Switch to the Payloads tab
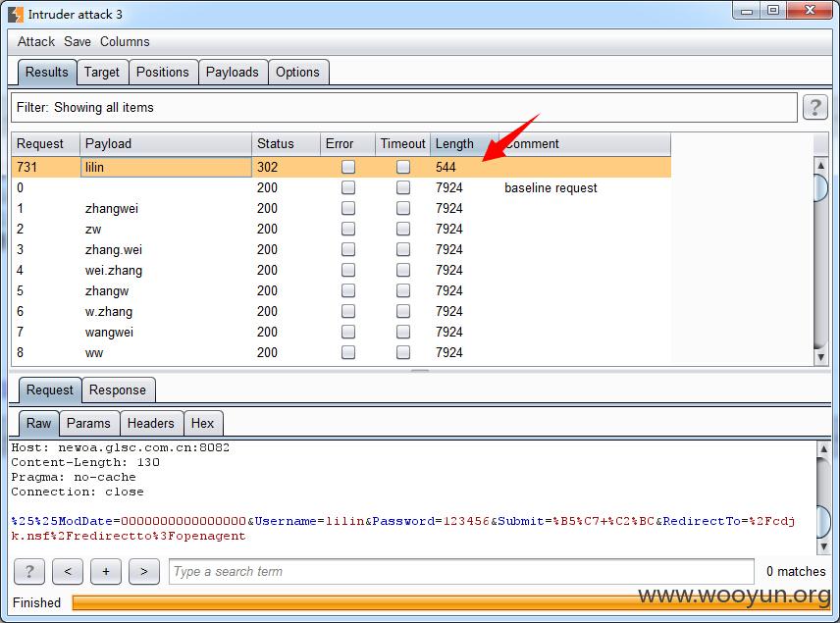The height and width of the screenshot is (623, 840). (232, 73)
